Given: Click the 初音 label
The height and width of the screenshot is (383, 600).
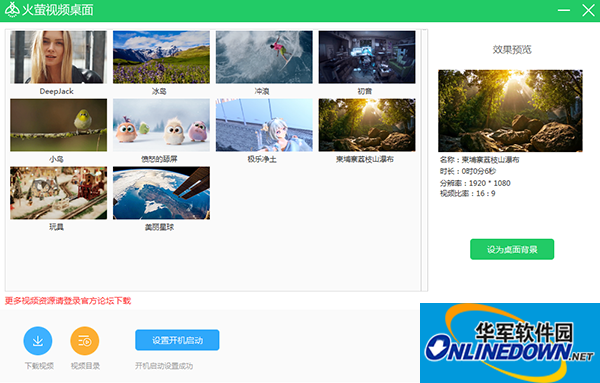Looking at the screenshot, I should point(365,91).
